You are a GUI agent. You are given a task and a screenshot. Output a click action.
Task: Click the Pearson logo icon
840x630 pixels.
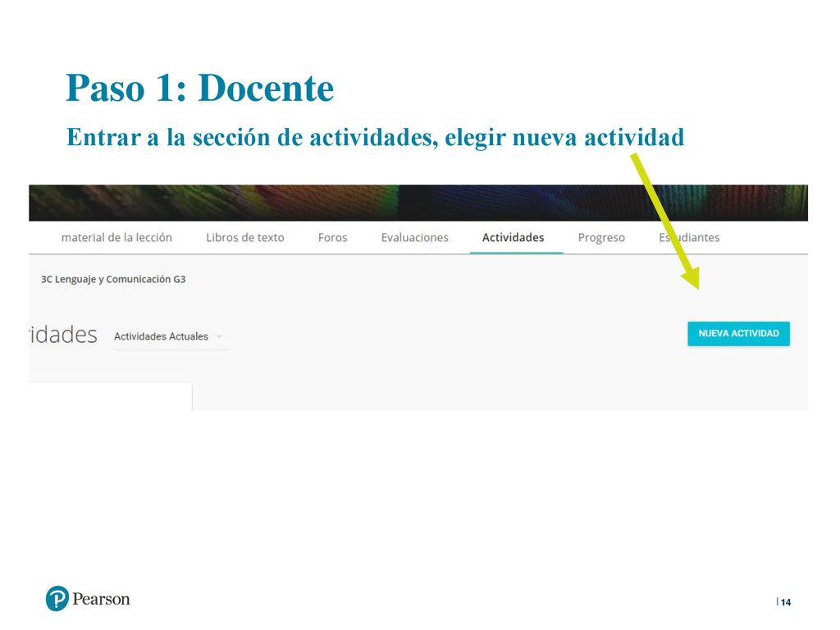pos(57,598)
